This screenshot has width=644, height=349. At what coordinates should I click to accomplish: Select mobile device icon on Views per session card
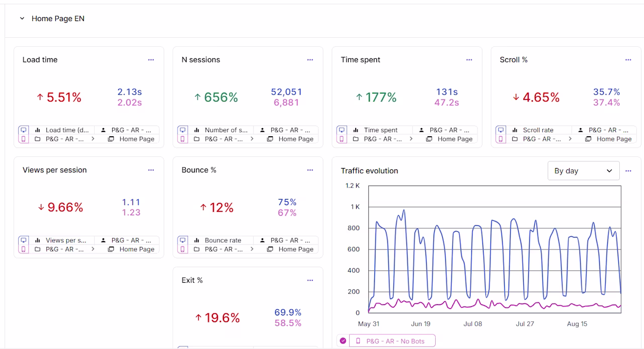click(x=23, y=249)
